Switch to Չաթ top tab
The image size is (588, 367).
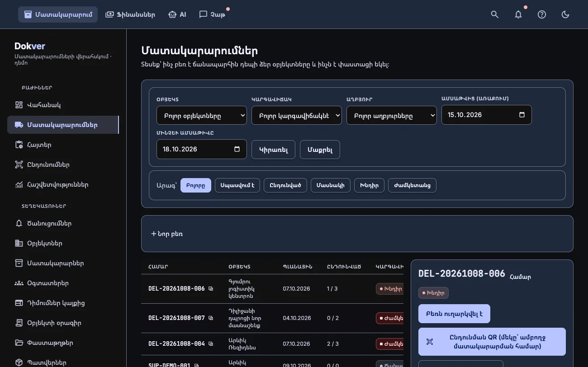pyautogui.click(x=212, y=14)
